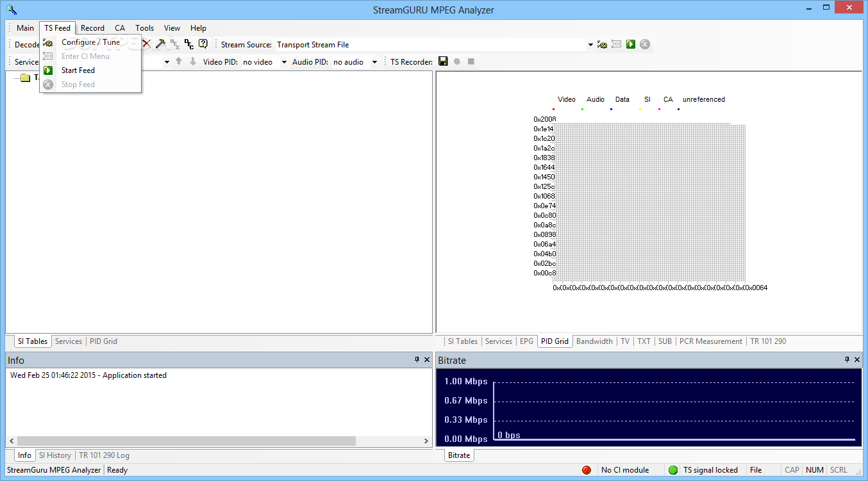Screen dimensions: 868x481
Task: Open the View menu
Action: click(x=172, y=28)
